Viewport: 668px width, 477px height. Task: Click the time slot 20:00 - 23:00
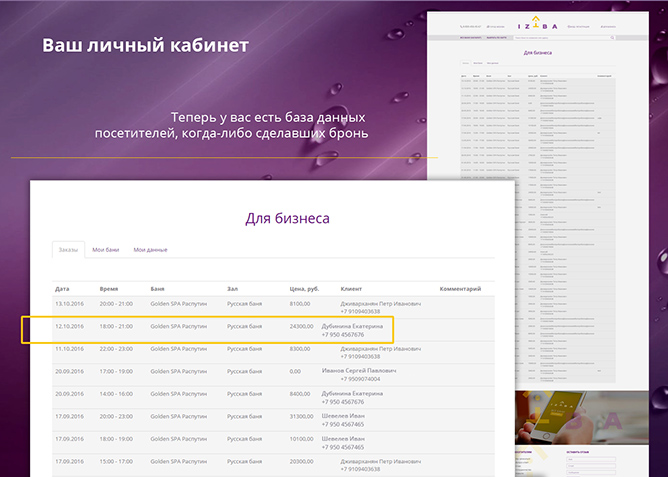tap(116, 416)
